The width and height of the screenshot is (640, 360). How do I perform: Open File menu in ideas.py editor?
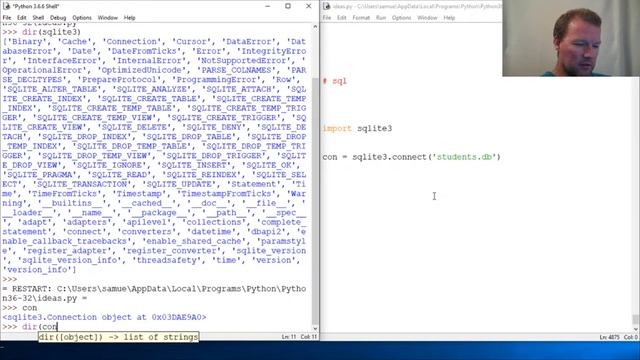(x=327, y=18)
